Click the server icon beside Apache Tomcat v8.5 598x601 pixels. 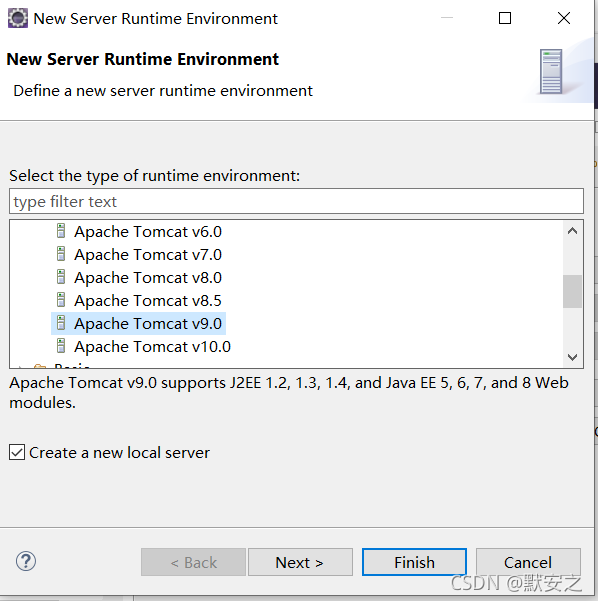click(61, 300)
